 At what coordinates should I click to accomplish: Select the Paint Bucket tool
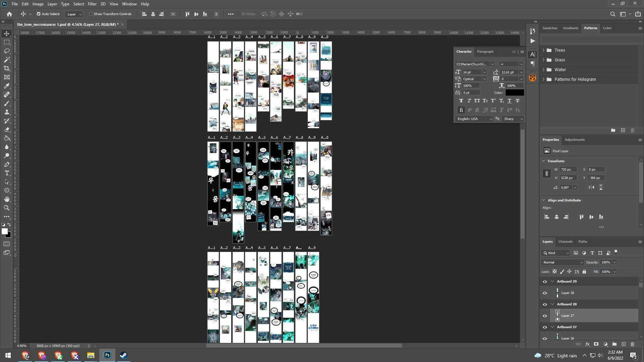point(7,138)
